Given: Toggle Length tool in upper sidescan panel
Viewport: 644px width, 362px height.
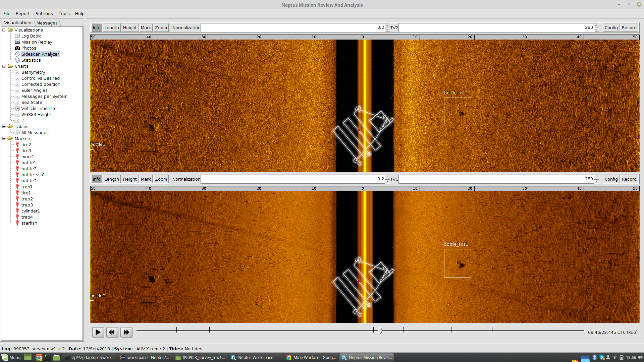Looking at the screenshot, I should (x=112, y=27).
